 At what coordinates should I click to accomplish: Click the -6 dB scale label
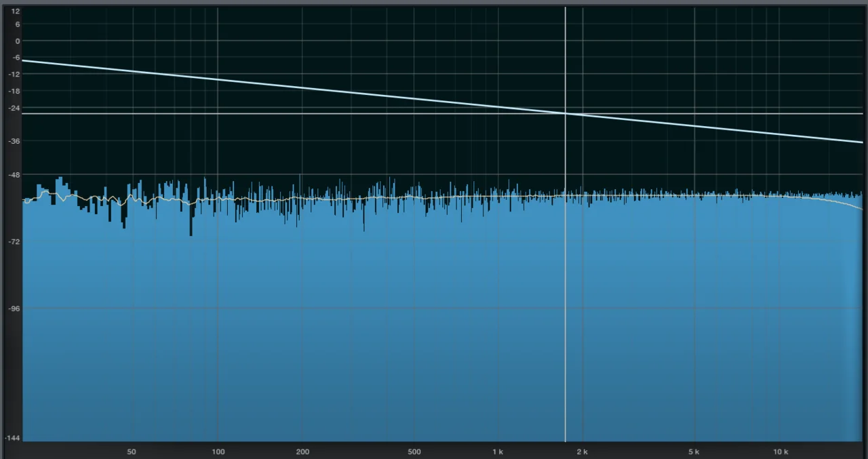click(x=16, y=58)
